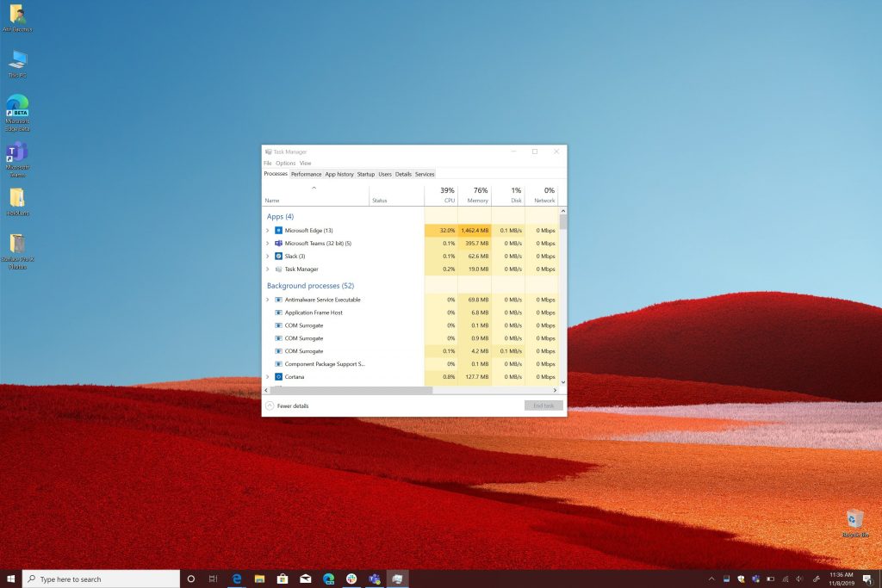Sort processes by Memory column

(477, 200)
